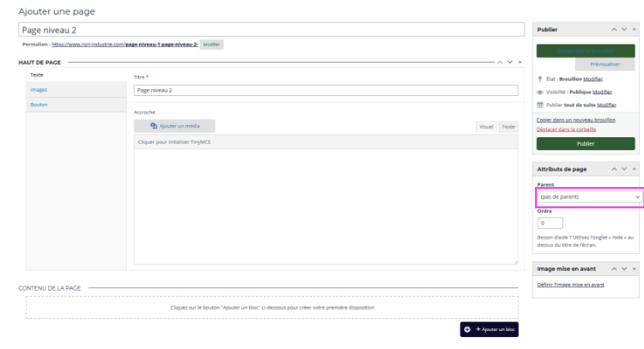
Task: Switch to the Bouton tab
Action: (x=76, y=105)
